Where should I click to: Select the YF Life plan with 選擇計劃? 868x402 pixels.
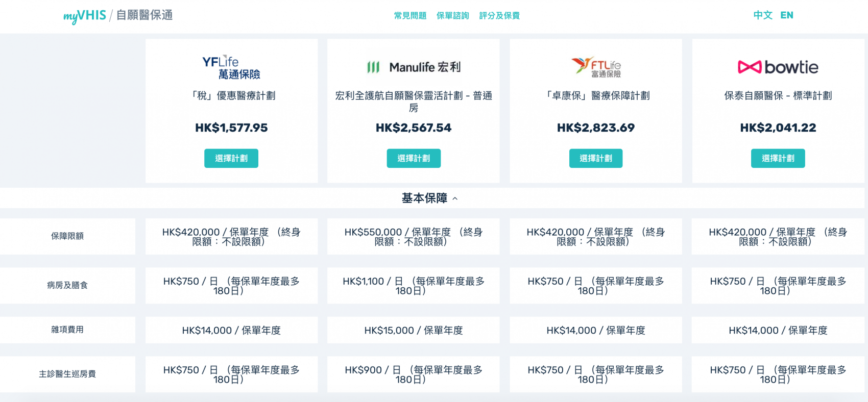tap(231, 158)
